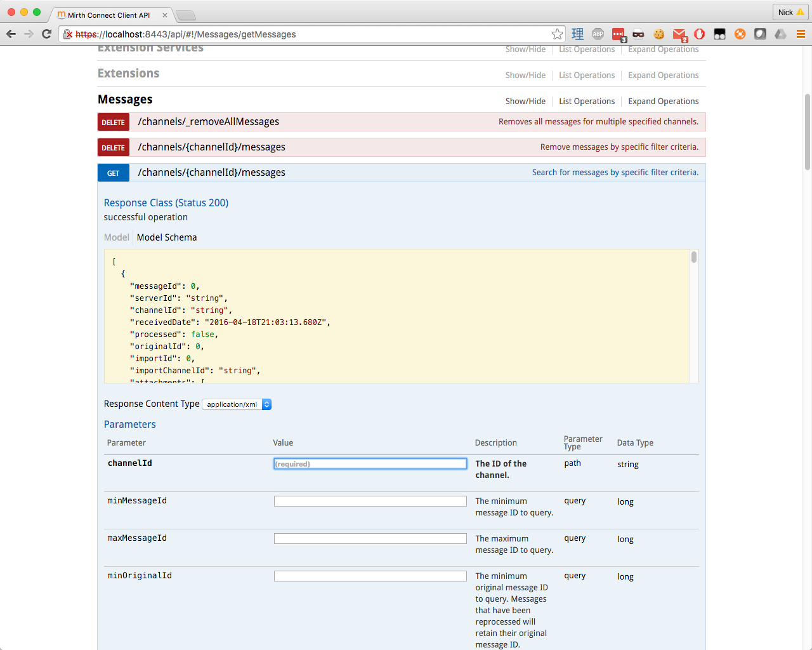The width and height of the screenshot is (812, 650).
Task: Open the orange circular extension icon
Action: tap(740, 34)
